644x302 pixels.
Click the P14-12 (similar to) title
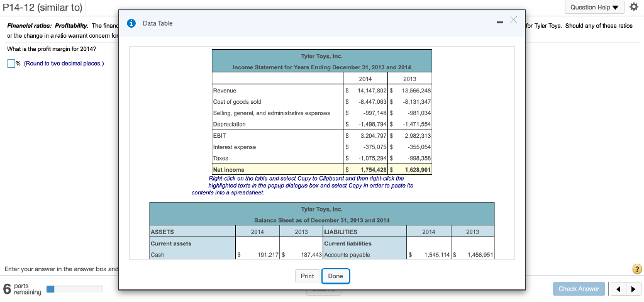click(x=42, y=8)
